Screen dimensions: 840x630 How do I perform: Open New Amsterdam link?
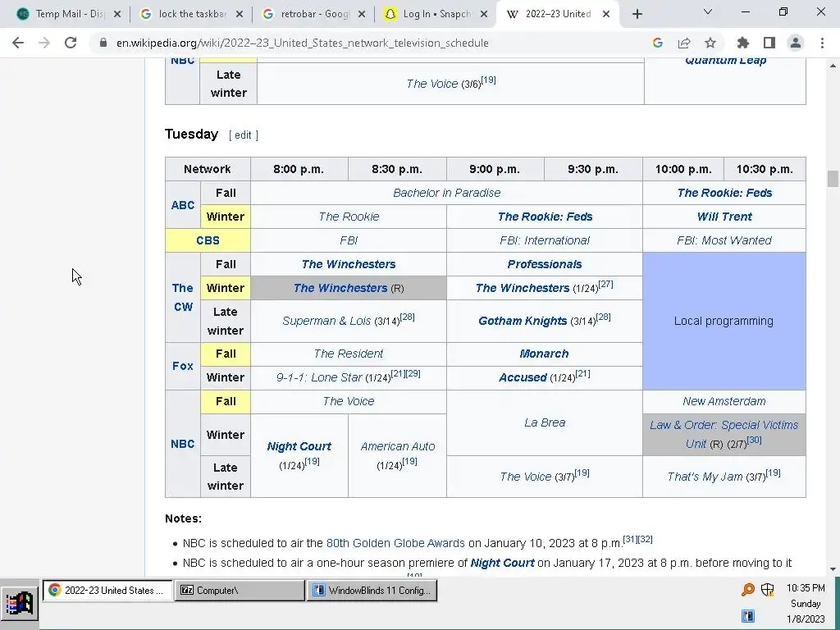724,401
